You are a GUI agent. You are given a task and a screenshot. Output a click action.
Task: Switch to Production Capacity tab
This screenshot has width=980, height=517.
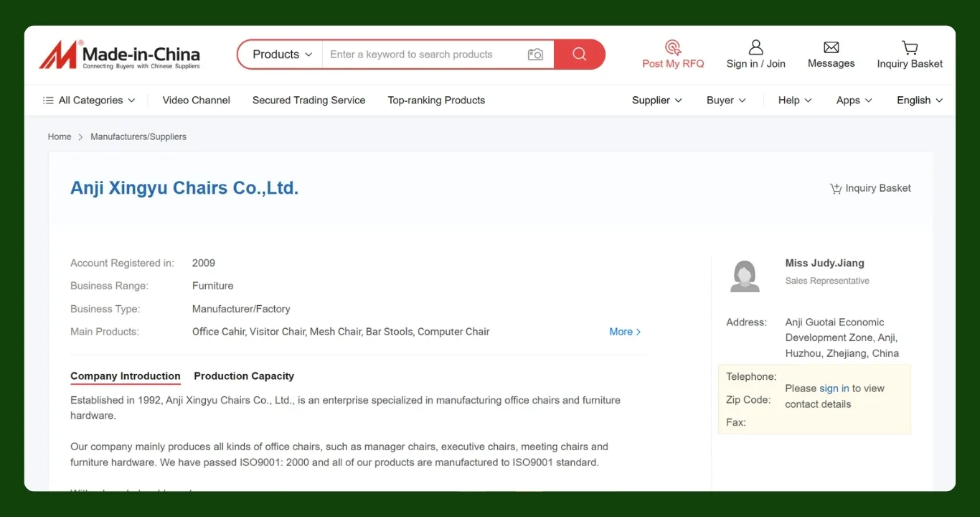[244, 376]
